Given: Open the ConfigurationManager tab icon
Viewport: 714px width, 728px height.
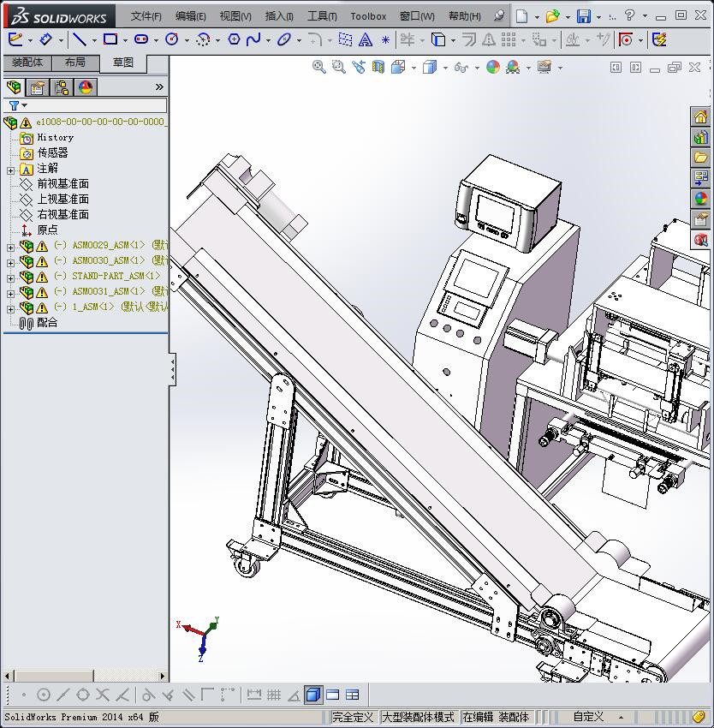Looking at the screenshot, I should coord(62,87).
